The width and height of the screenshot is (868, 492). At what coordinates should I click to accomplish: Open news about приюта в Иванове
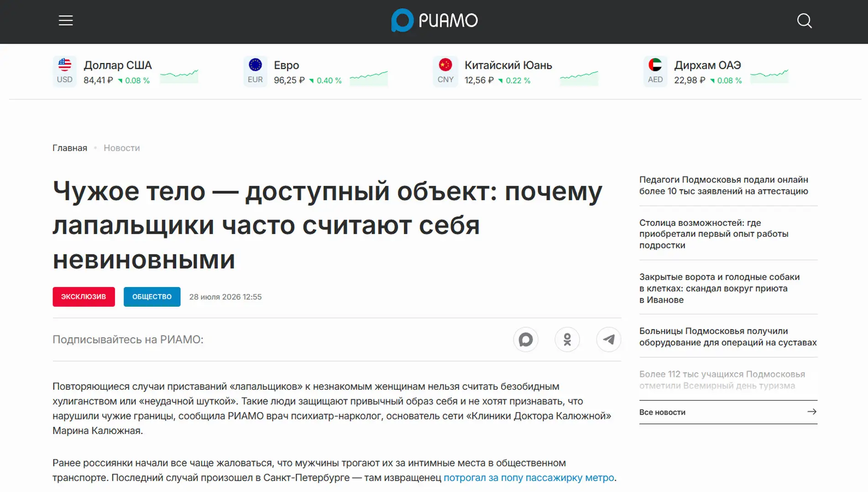(720, 288)
